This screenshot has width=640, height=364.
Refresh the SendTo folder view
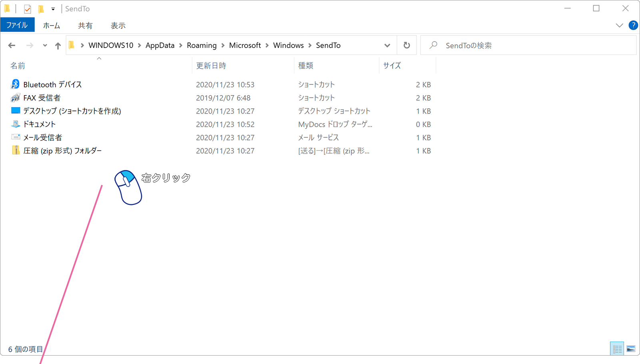[407, 45]
